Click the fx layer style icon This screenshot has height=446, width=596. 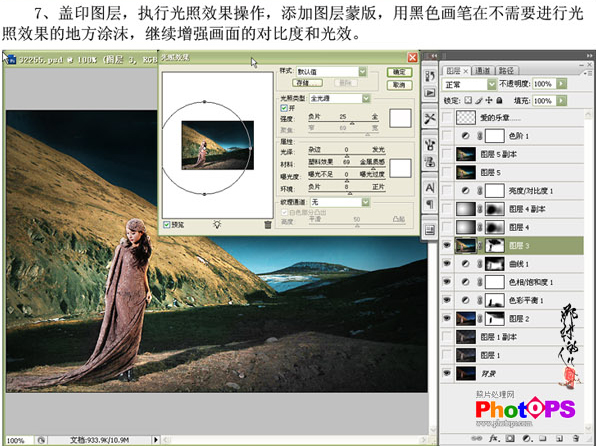pyautogui.click(x=494, y=438)
